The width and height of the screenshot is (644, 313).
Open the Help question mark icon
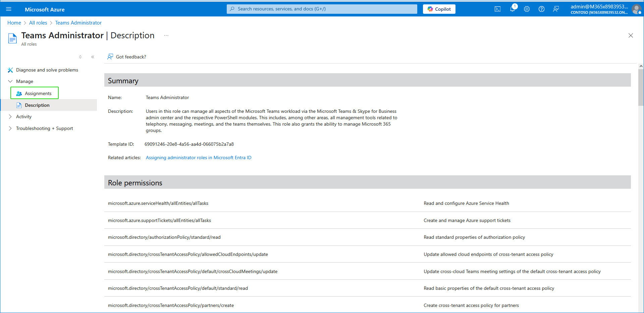click(x=541, y=9)
